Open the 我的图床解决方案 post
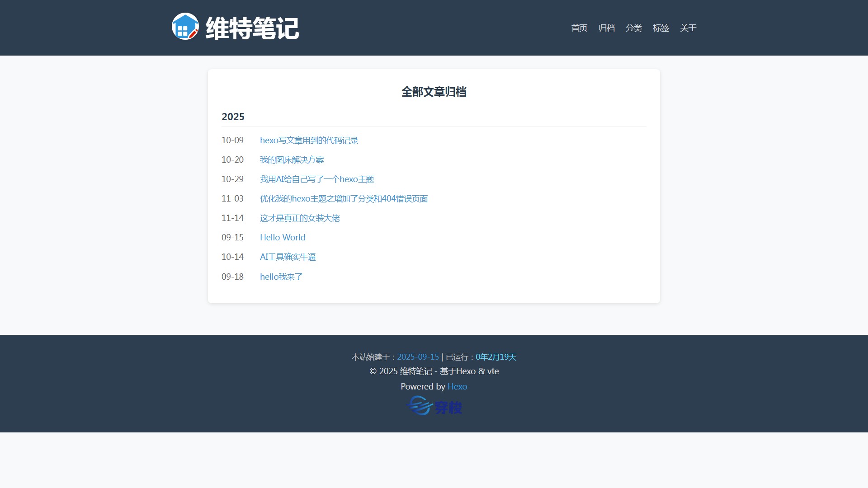This screenshot has height=488, width=868. pos(292,160)
